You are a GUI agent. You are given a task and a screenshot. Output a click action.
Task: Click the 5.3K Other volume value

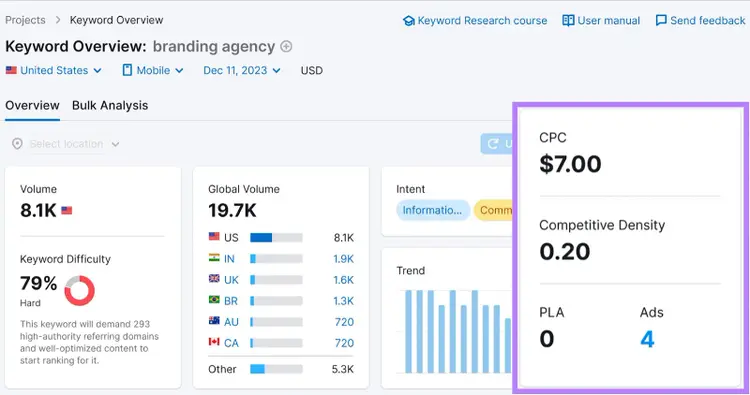[343, 369]
